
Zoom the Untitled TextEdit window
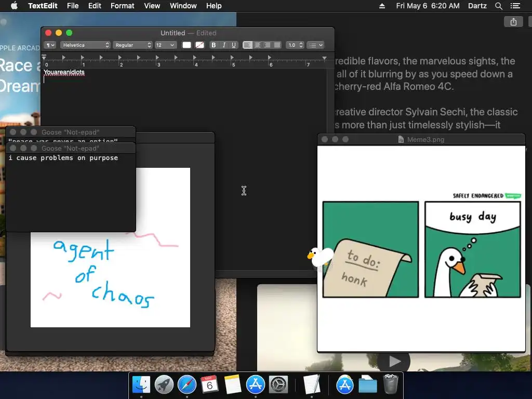pos(69,33)
